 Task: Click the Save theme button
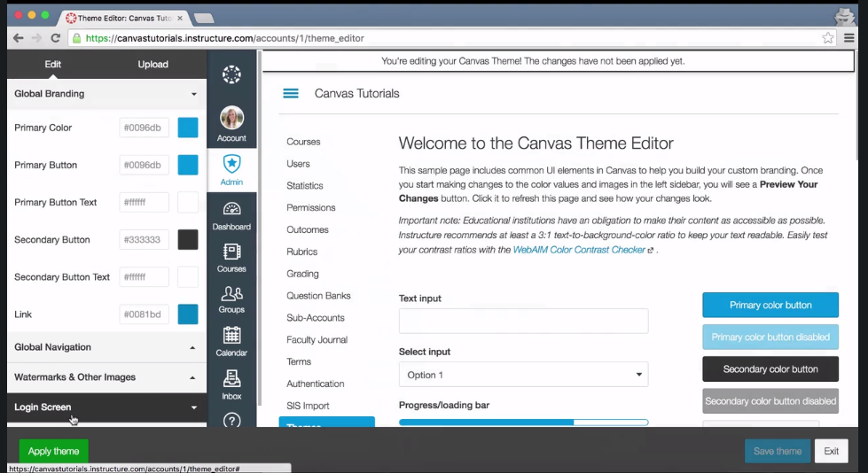click(778, 451)
